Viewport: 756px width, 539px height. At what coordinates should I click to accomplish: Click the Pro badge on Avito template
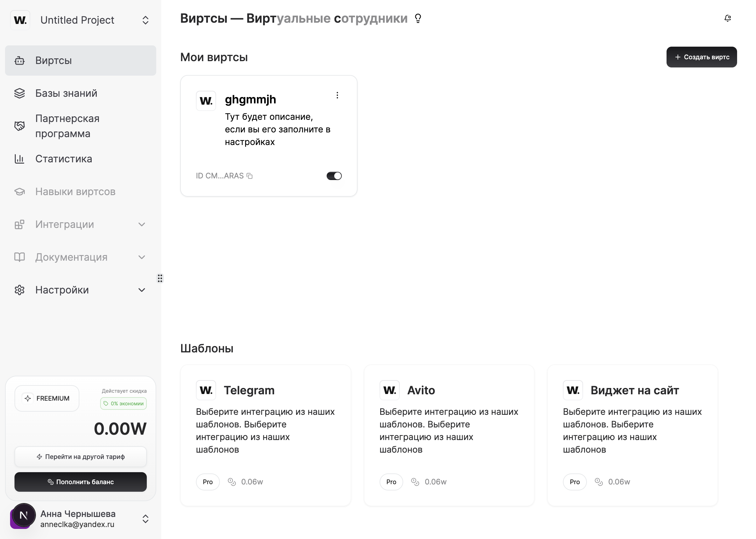[391, 482]
